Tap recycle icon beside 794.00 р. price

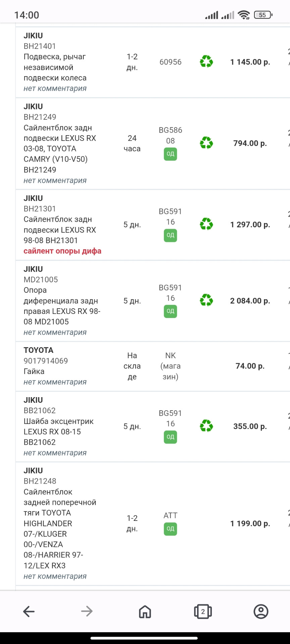206,143
